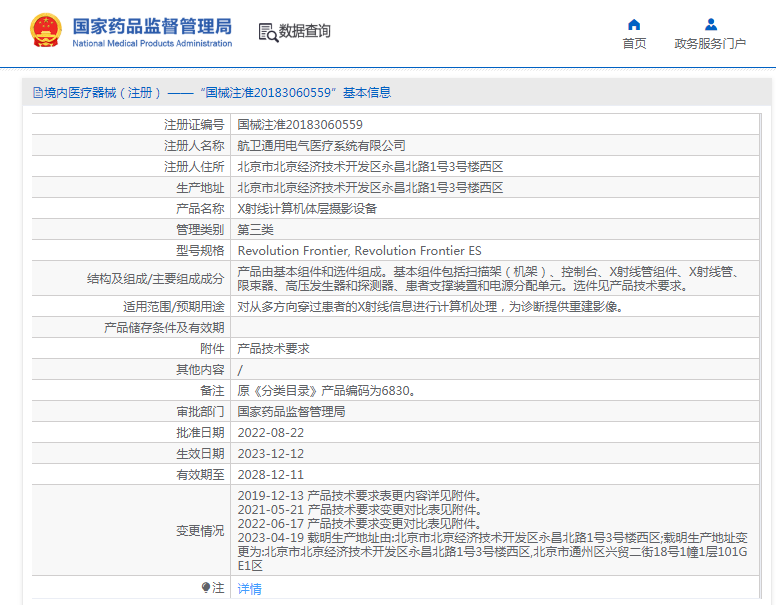Viewport: 776px width, 605px height.
Task: Click the 型号规格 row label
Action: pos(200,251)
